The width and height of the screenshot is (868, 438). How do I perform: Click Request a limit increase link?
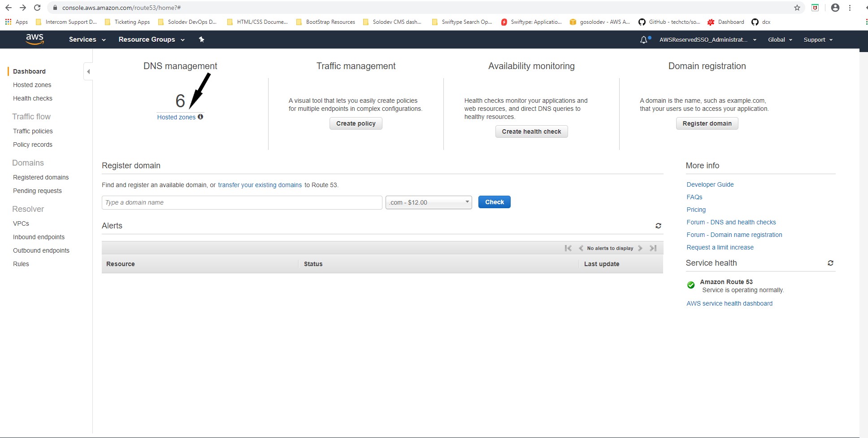tap(720, 247)
